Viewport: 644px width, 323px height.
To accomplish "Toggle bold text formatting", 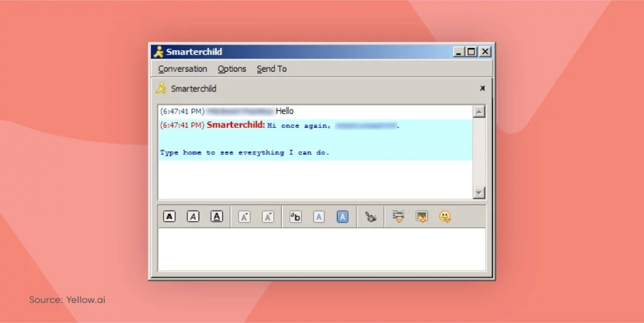I will point(169,217).
